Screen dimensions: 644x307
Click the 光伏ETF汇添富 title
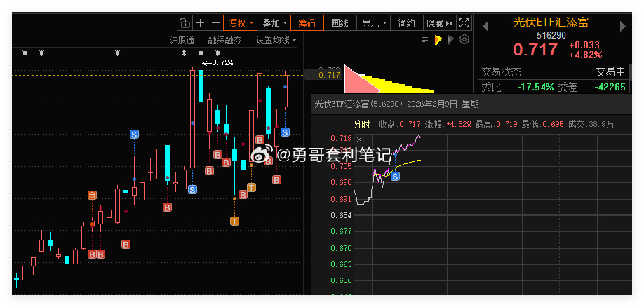(x=551, y=22)
